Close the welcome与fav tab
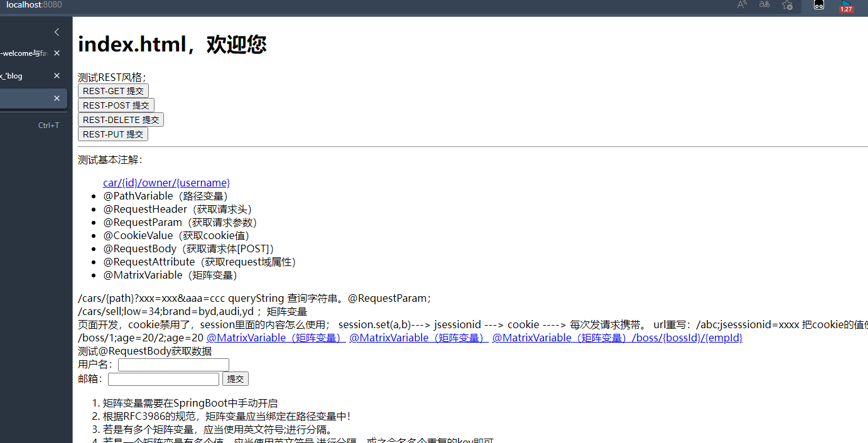The image size is (868, 443). tap(57, 53)
